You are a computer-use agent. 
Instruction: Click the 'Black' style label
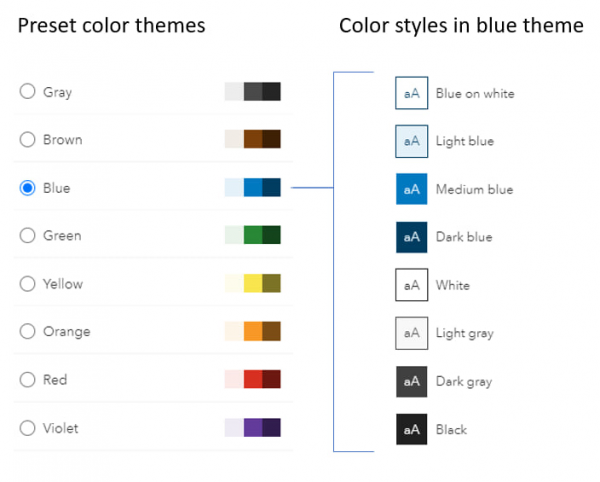click(451, 430)
